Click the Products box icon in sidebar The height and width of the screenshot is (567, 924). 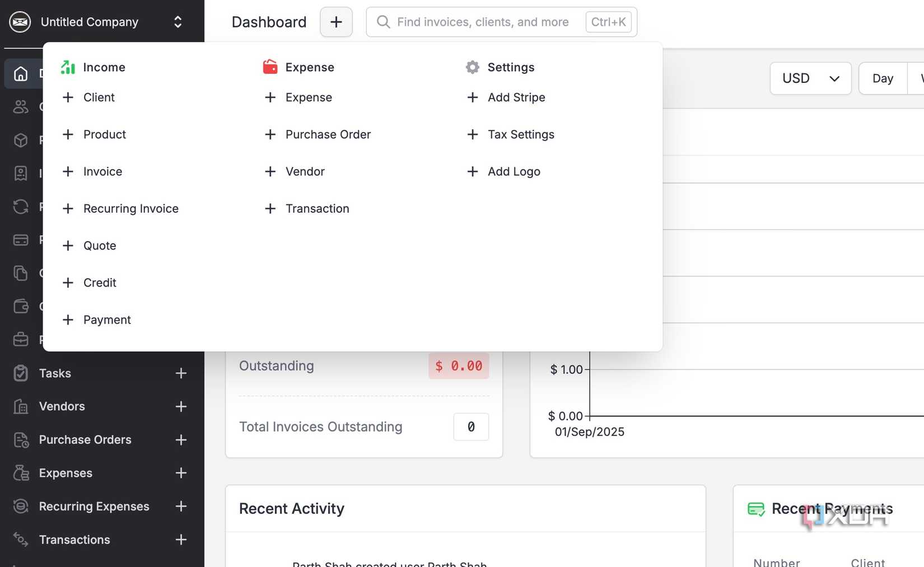(21, 140)
